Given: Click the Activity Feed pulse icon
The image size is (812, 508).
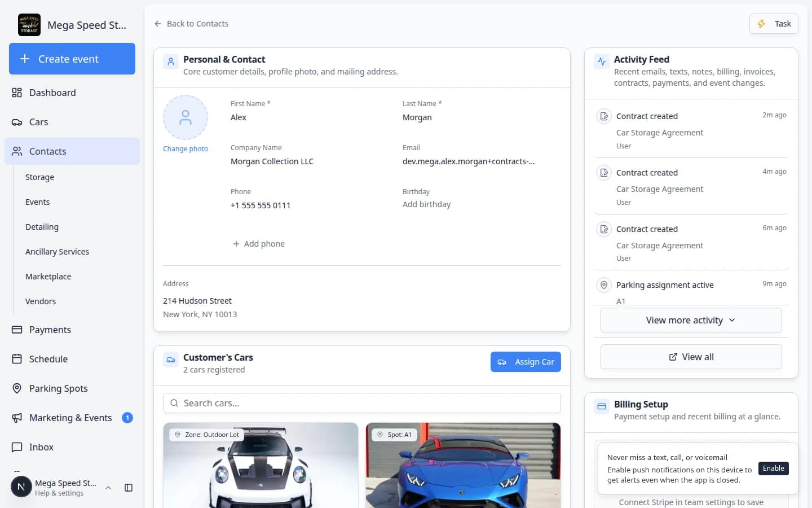Looking at the screenshot, I should [x=602, y=62].
